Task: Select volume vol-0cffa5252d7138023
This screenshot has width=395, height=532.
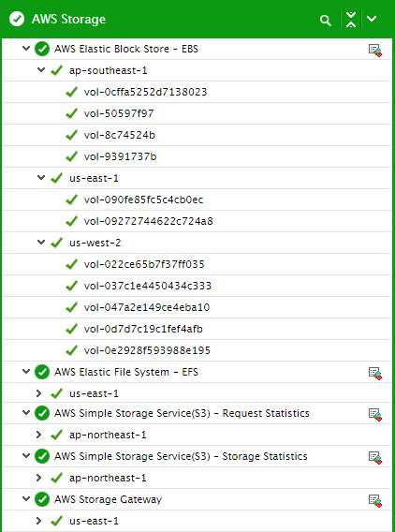Action: 145,92
